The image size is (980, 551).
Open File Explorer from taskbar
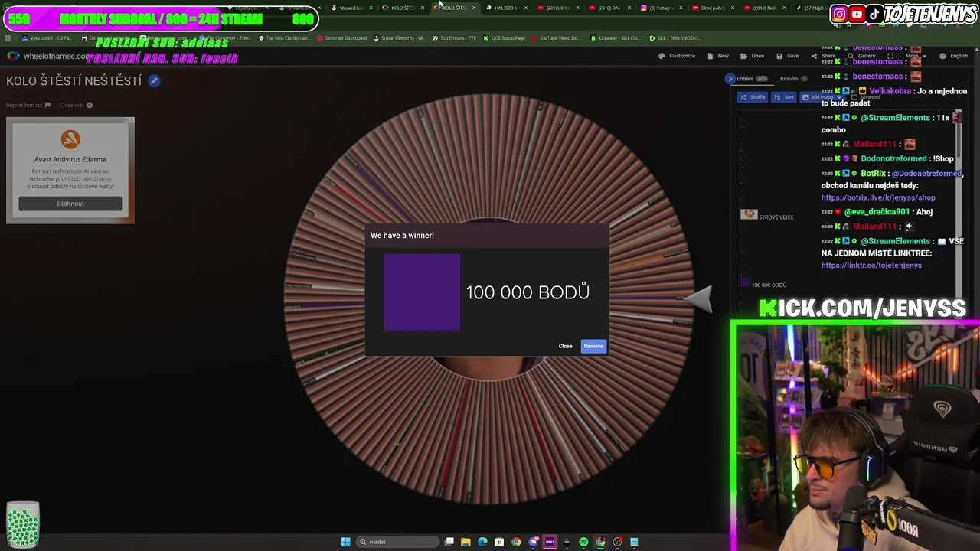(465, 542)
